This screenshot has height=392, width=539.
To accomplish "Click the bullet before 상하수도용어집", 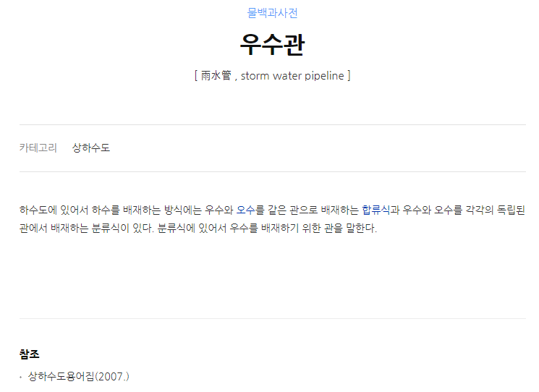I will click(x=21, y=378).
